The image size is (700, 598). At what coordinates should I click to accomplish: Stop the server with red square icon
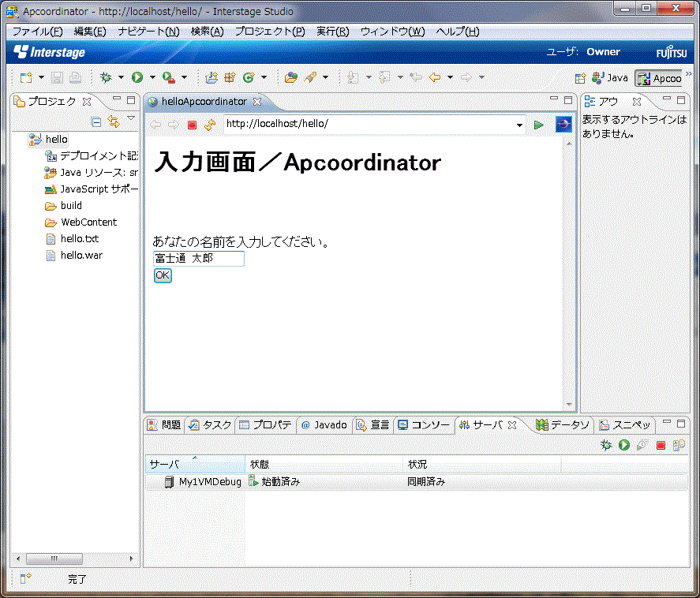point(661,445)
